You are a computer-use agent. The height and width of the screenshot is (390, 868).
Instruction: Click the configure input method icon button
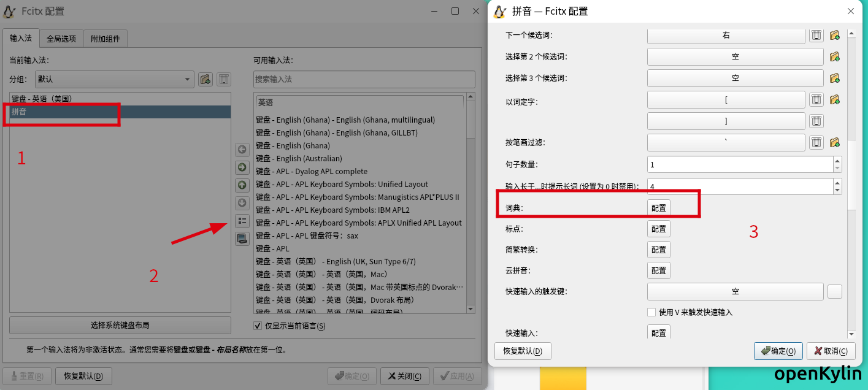[242, 221]
